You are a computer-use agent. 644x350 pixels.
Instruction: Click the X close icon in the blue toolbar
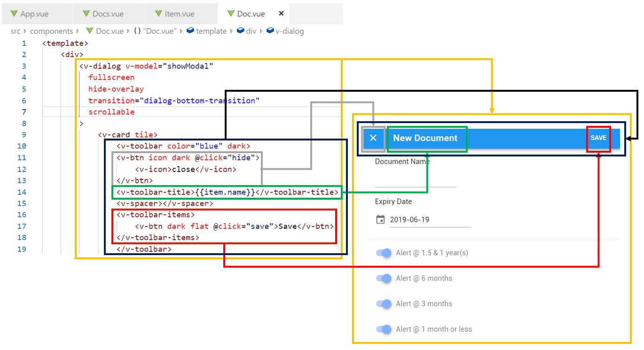[x=373, y=138]
